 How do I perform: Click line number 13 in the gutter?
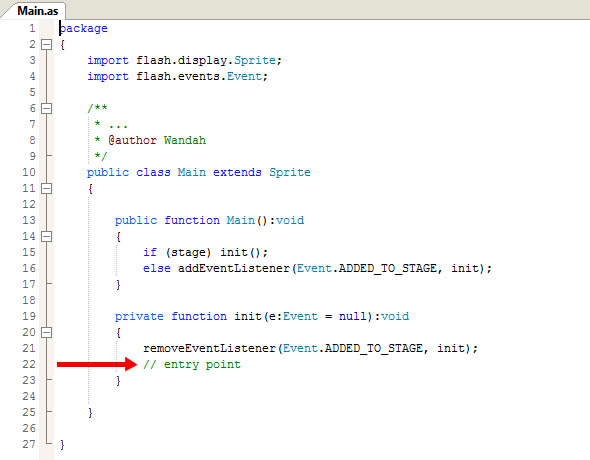click(x=29, y=220)
